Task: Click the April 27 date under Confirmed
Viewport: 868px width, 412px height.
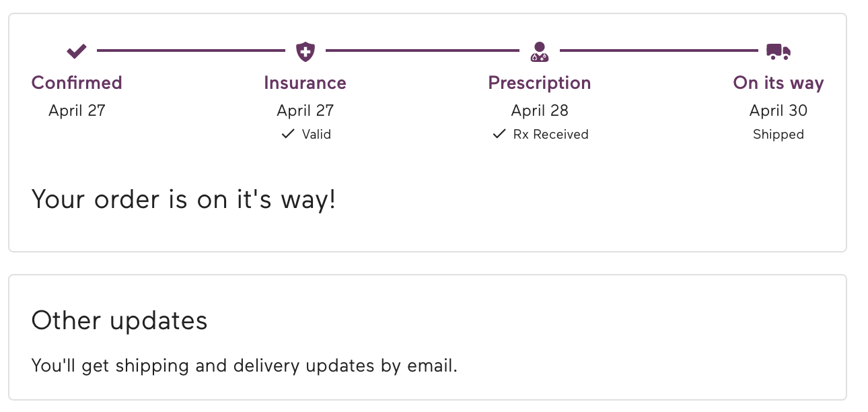Action: click(x=77, y=110)
